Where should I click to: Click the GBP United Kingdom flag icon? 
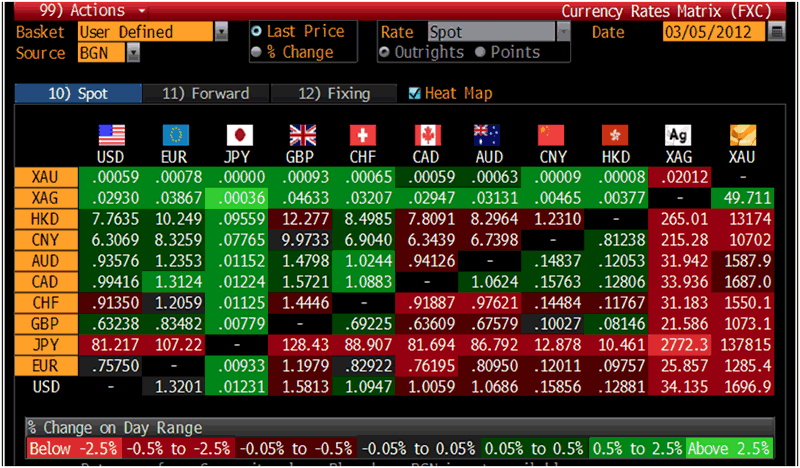click(303, 136)
